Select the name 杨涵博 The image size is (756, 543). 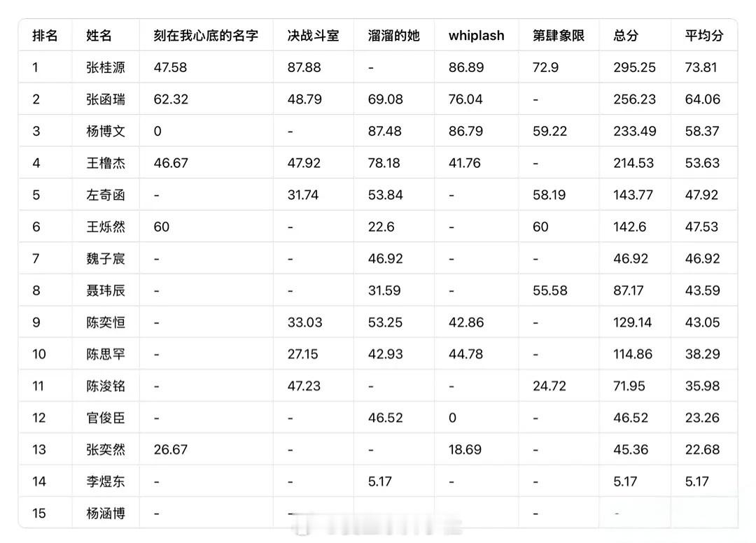106,514
